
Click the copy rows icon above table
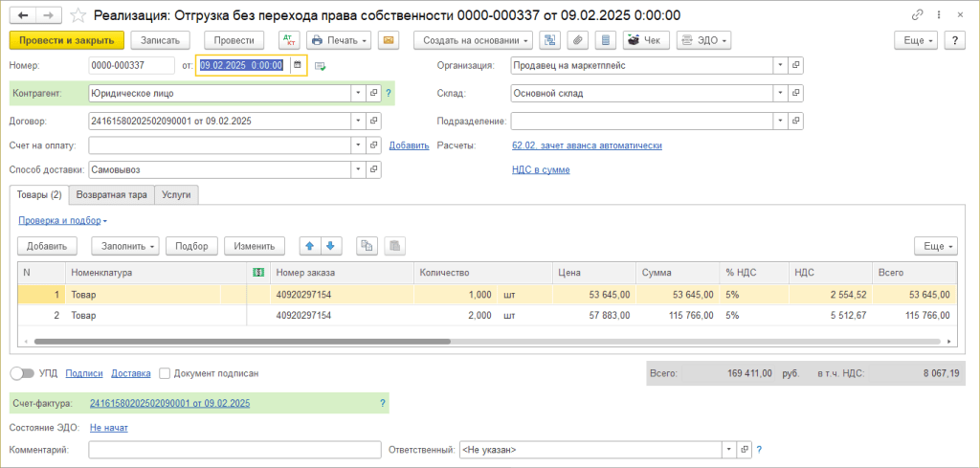(366, 246)
